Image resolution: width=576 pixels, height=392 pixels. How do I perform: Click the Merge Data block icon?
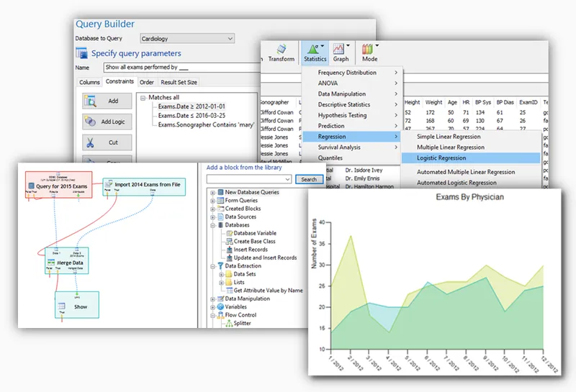pos(51,263)
